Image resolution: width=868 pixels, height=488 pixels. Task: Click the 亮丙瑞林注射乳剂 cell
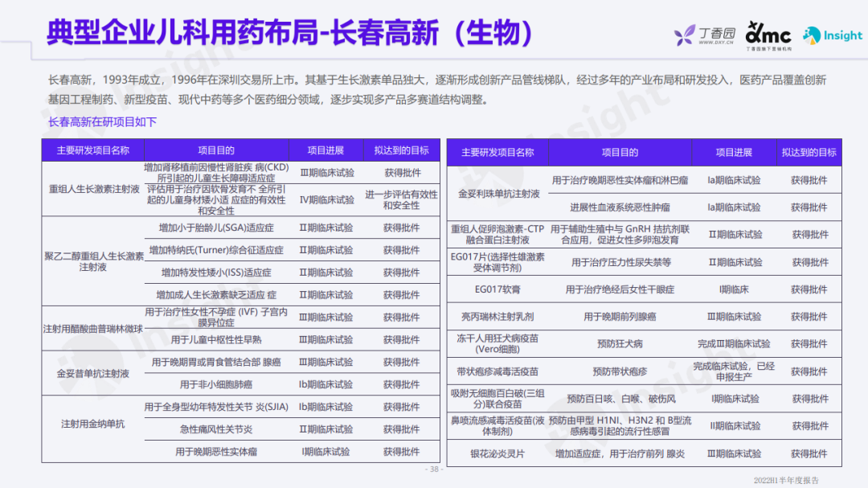click(497, 317)
